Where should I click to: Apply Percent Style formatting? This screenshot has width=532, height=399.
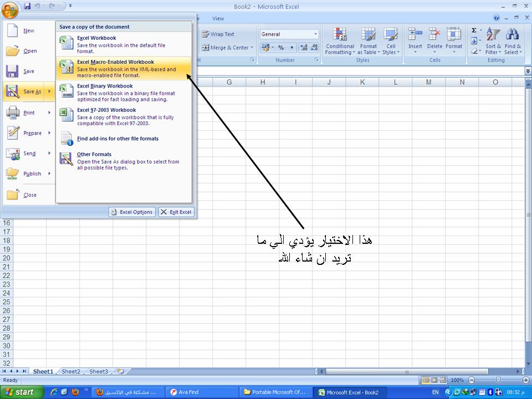(x=281, y=48)
